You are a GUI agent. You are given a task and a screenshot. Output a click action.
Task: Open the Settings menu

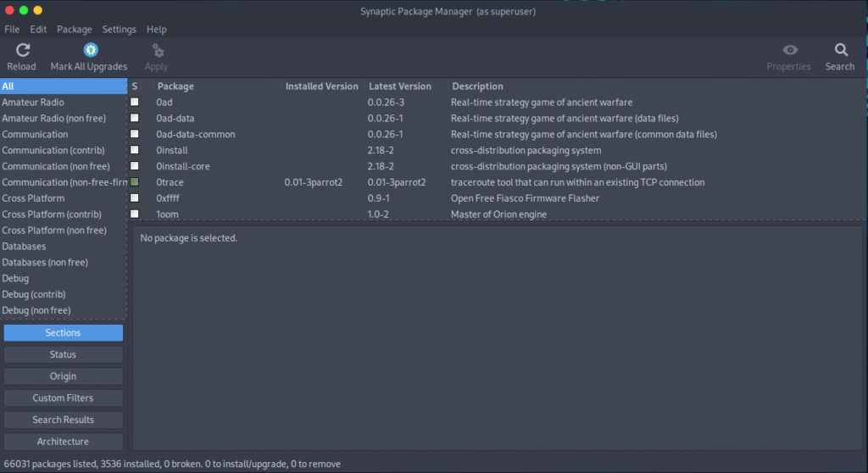click(119, 30)
